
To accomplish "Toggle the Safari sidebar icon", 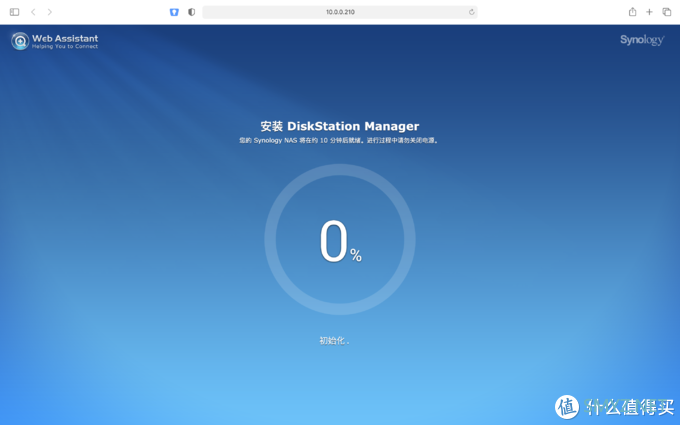I will pyautogui.click(x=14, y=12).
